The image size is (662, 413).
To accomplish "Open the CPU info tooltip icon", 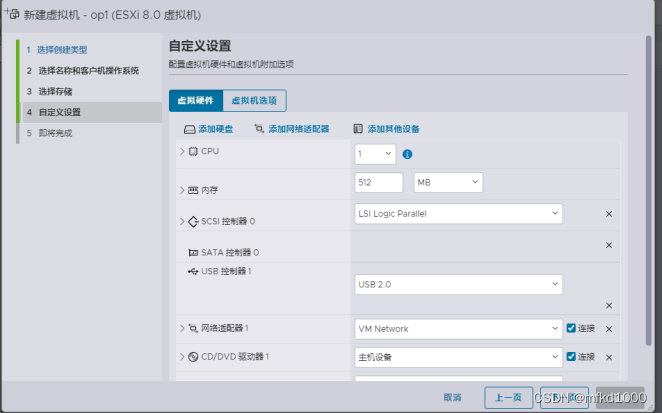I will click(407, 154).
